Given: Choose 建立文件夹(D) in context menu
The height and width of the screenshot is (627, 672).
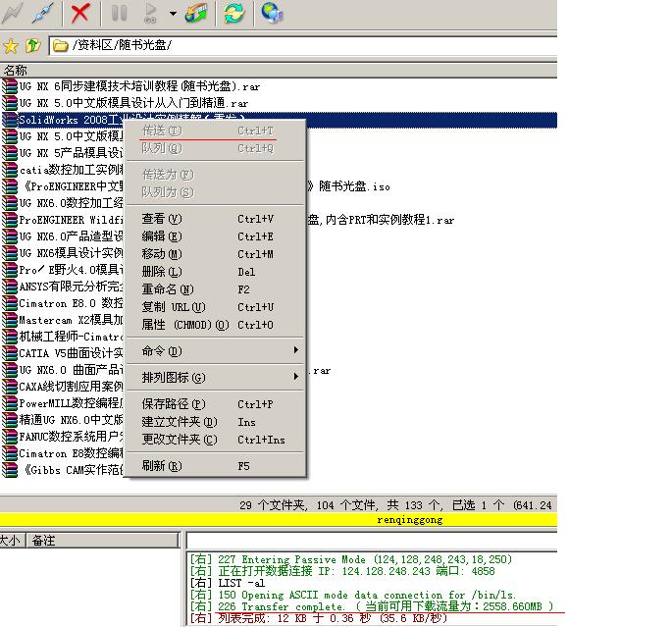Looking at the screenshot, I should pos(217,422).
